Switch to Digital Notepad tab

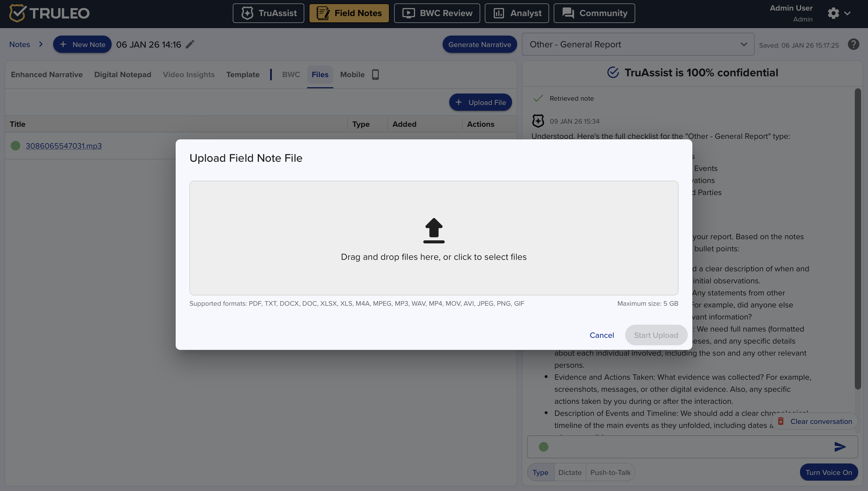tap(123, 75)
